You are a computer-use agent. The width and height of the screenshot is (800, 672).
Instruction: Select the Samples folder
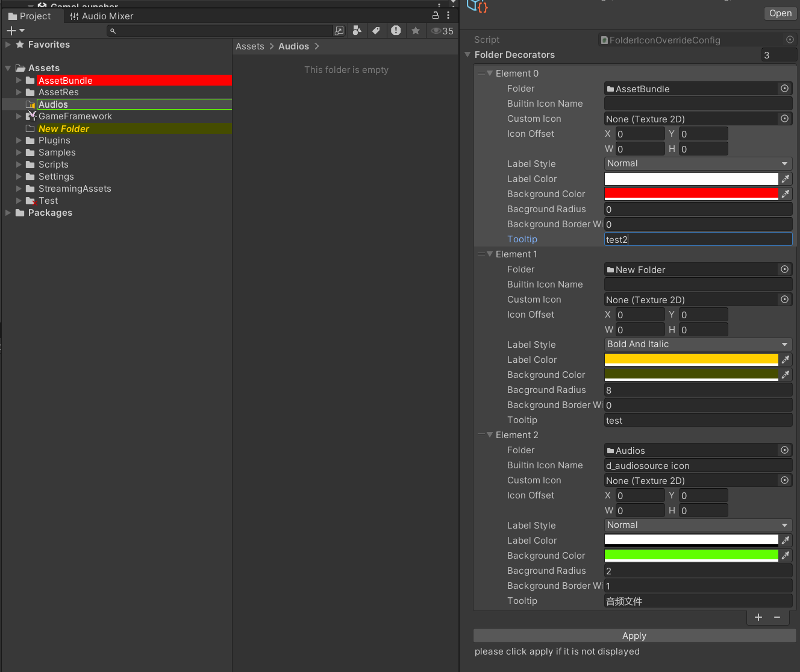tap(57, 152)
